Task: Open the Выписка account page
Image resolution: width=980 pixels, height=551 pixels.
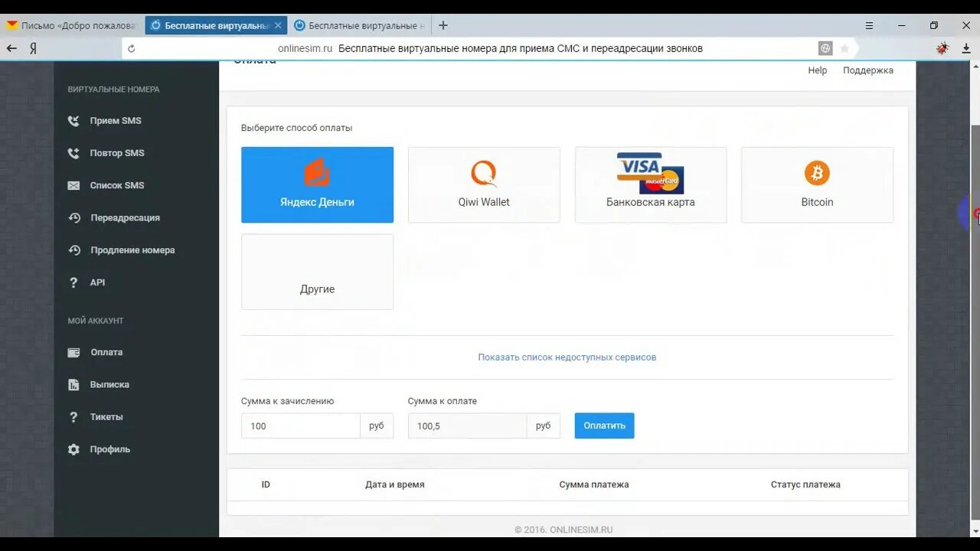Action: coord(109,385)
